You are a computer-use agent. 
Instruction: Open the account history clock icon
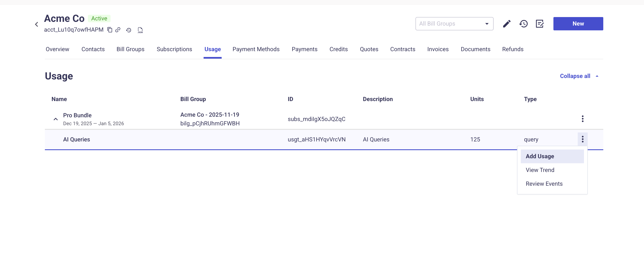(523, 24)
